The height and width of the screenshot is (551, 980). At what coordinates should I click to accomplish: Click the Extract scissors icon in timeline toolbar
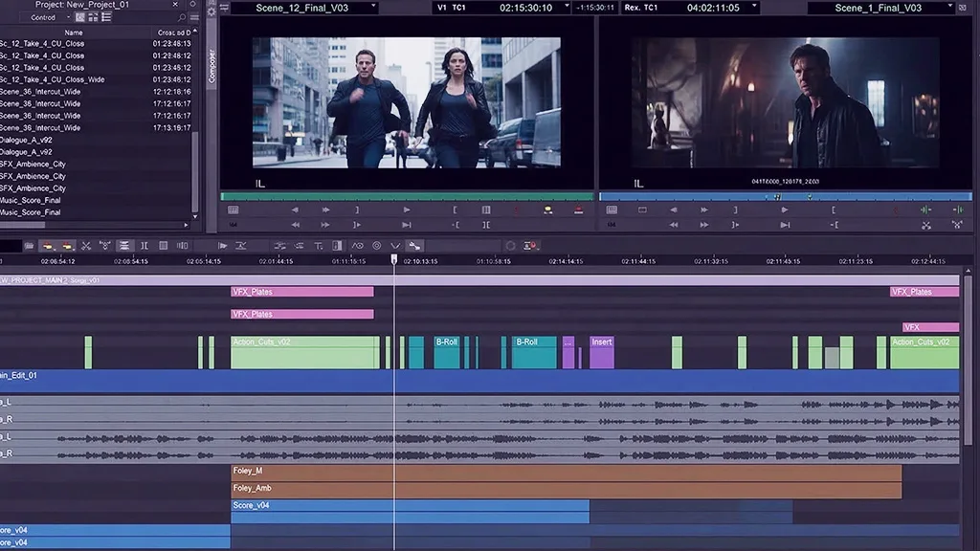point(86,246)
